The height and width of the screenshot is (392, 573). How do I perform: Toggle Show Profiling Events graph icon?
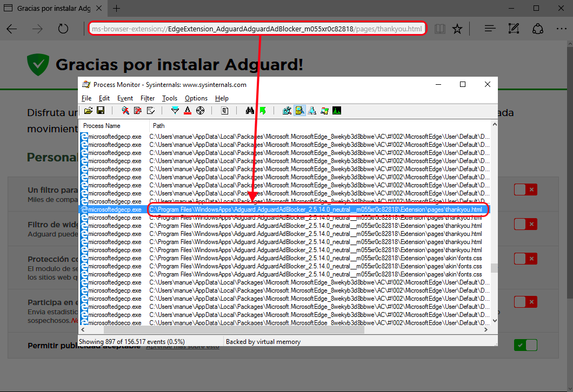point(337,111)
